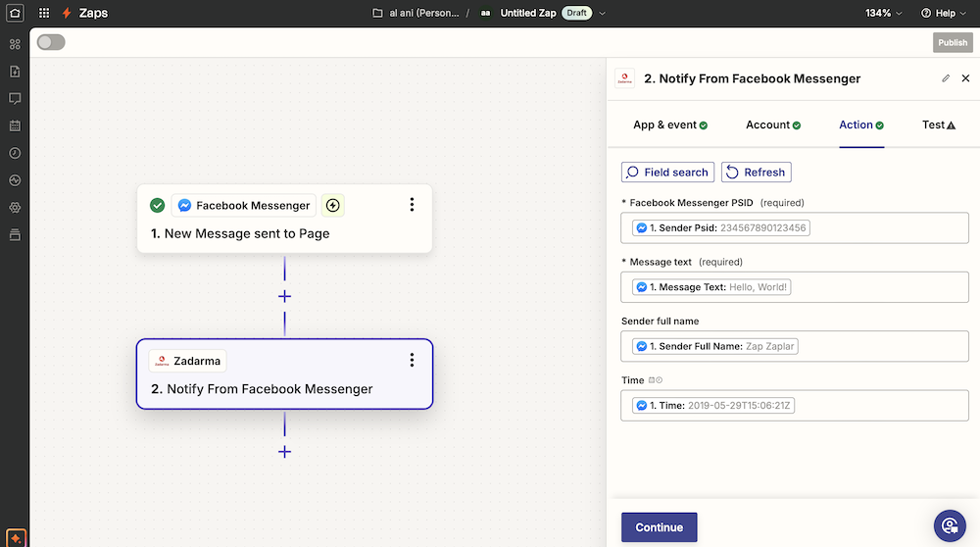Close the step editor panel
This screenshot has width=980, height=547.
tap(965, 78)
